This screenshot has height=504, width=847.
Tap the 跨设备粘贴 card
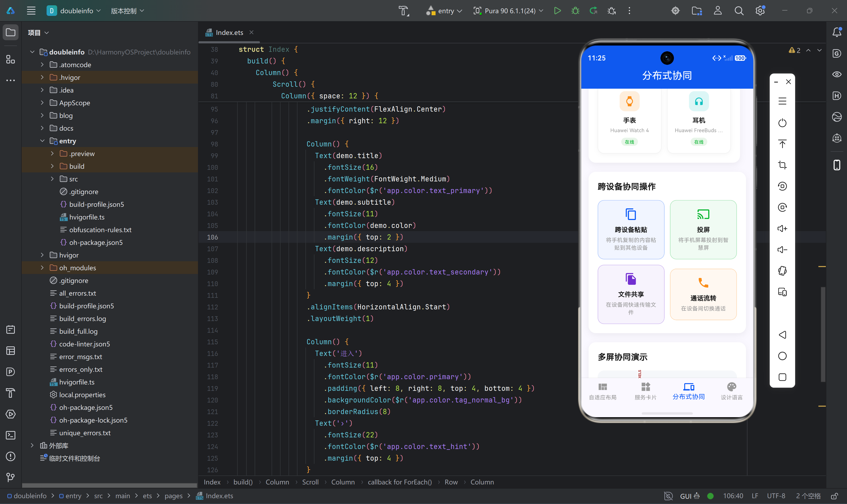[631, 230]
